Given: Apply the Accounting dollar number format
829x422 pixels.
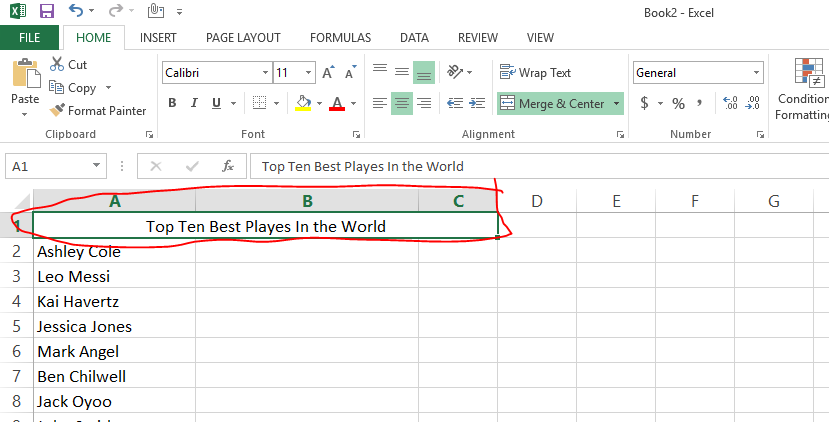Looking at the screenshot, I should [645, 103].
